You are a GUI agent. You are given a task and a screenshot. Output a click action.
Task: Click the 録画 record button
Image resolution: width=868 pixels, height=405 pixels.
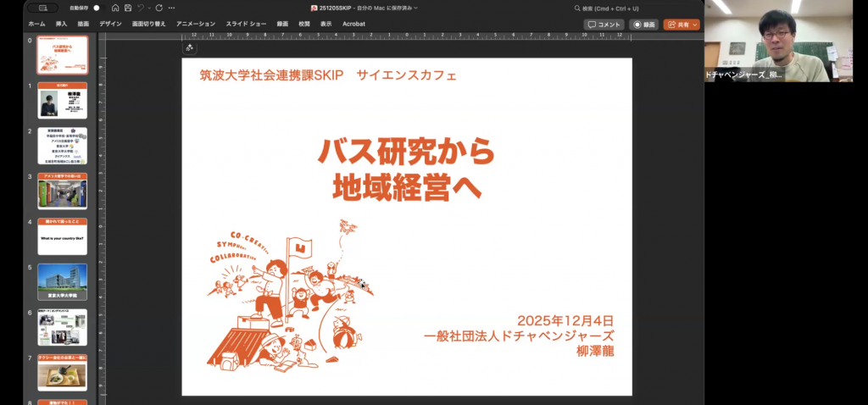pyautogui.click(x=644, y=25)
